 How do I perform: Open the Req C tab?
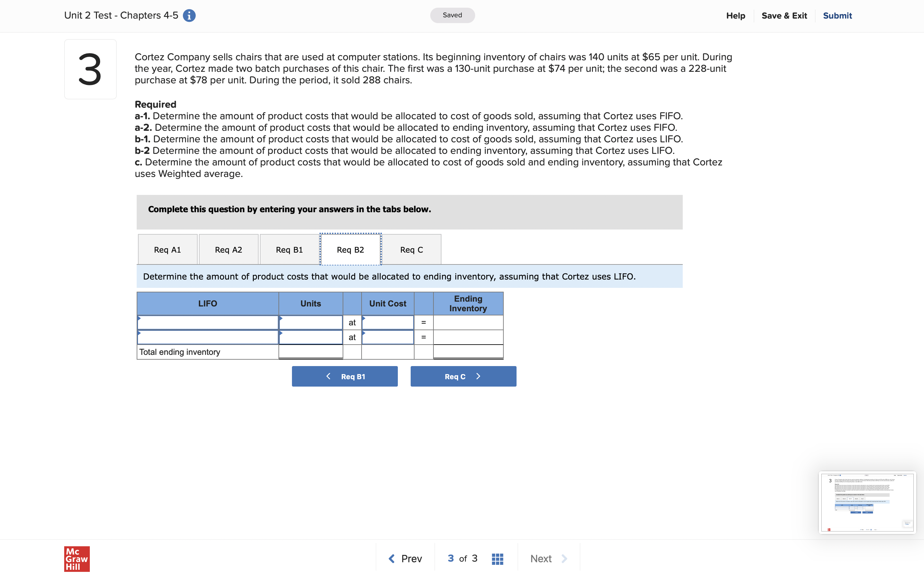[411, 250]
